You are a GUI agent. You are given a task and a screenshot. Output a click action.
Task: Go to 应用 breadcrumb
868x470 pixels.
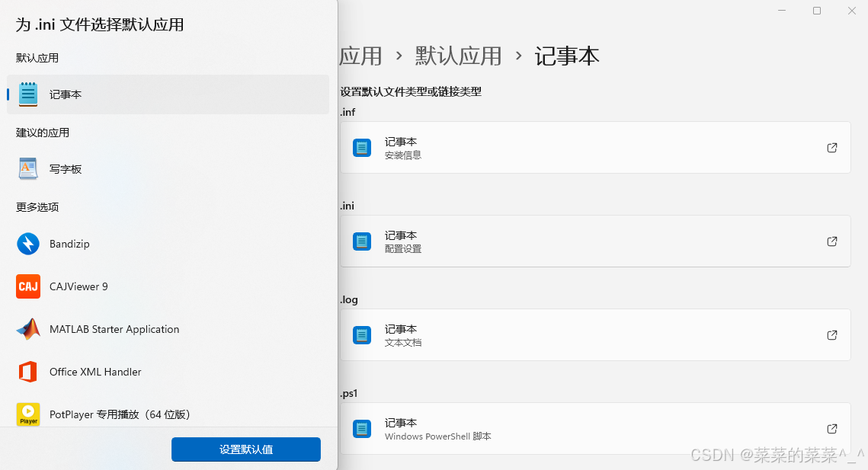(360, 56)
